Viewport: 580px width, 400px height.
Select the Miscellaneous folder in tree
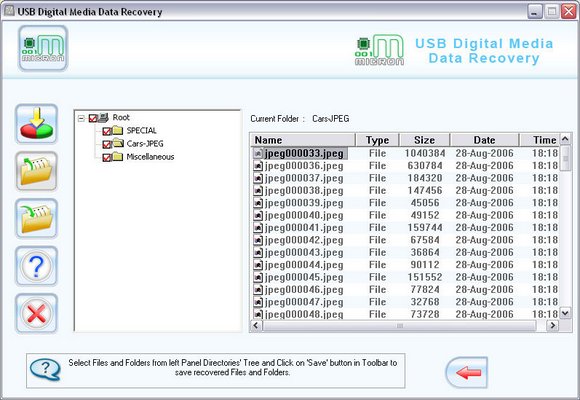pos(150,157)
